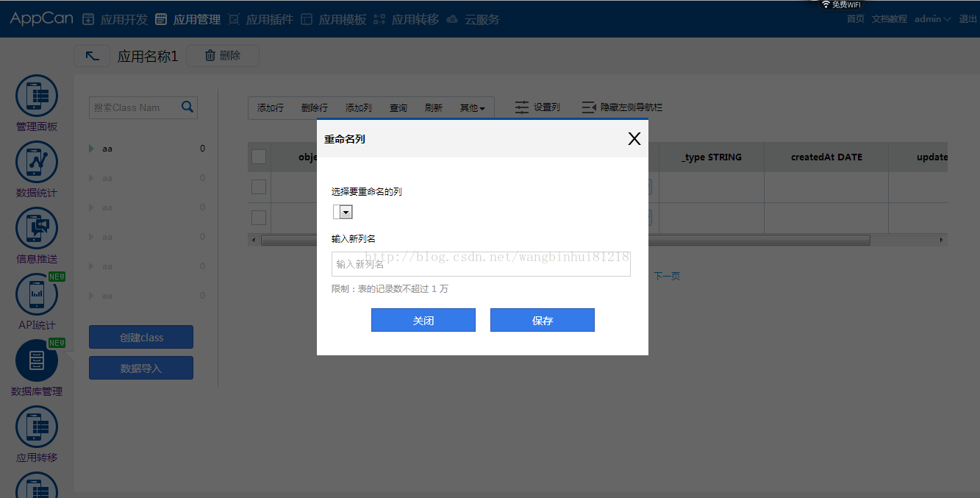Click the 隐藏左侧导航栏 icon

pyautogui.click(x=589, y=107)
